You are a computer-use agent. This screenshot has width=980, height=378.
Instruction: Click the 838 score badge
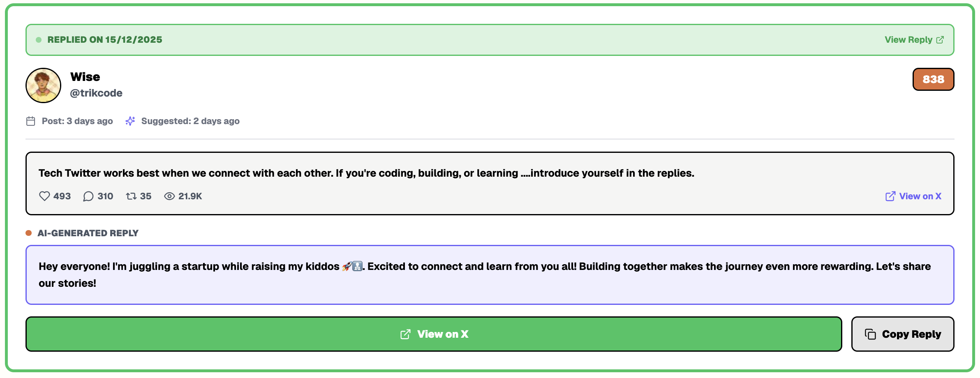coord(933,79)
